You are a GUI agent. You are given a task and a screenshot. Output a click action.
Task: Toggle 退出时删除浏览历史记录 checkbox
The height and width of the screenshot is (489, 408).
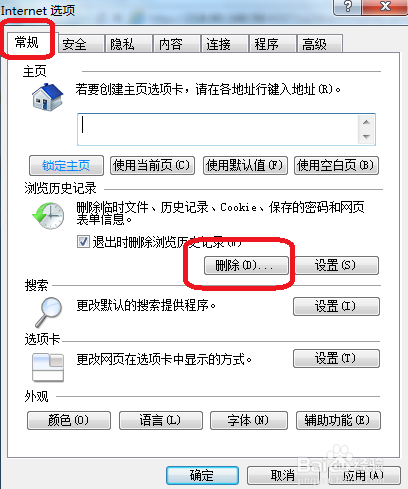click(83, 242)
